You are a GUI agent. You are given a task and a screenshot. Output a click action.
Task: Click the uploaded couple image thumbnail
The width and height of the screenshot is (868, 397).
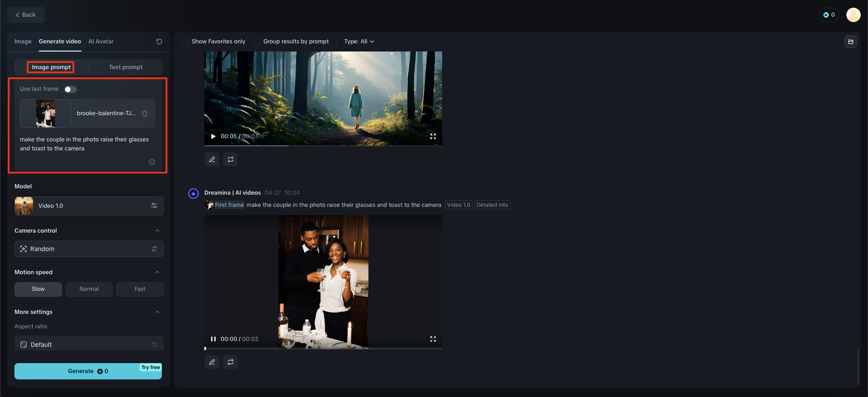pos(46,113)
